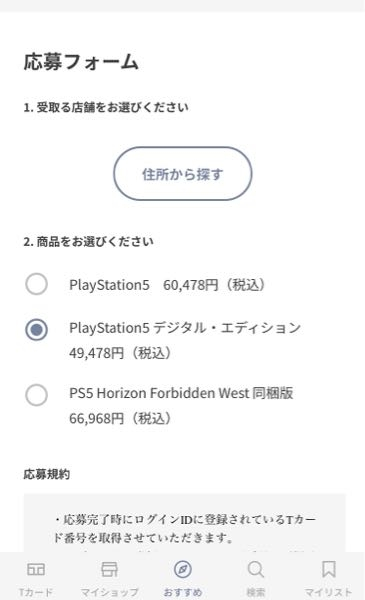Screen dimensions: 365x600
Task: Tap the 検索 tab label
Action: [256, 592]
